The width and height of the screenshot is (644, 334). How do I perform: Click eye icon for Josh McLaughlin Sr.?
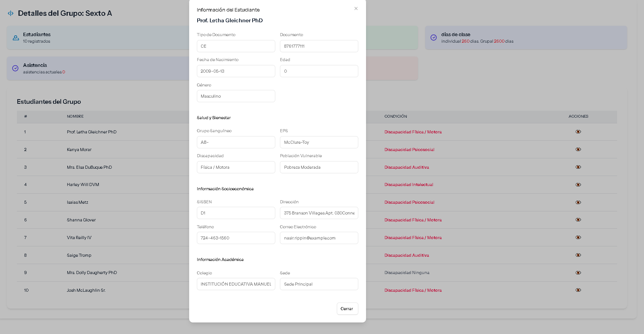[x=578, y=290]
